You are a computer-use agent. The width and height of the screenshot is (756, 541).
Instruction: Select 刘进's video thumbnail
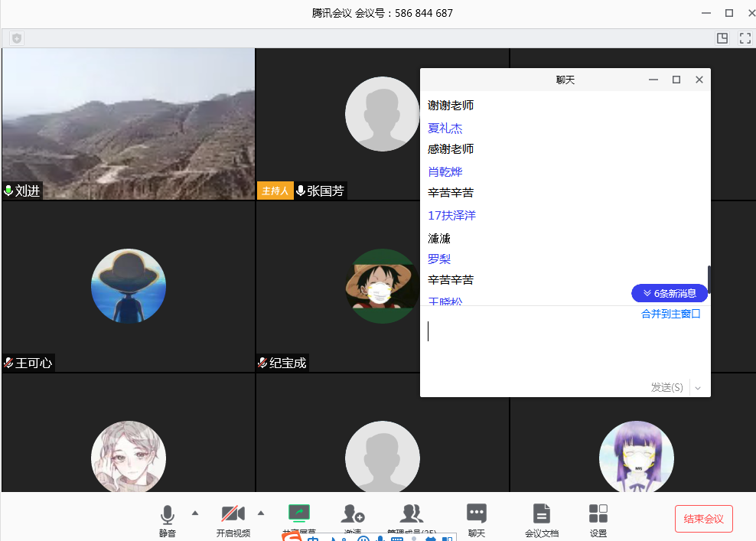[x=129, y=124]
